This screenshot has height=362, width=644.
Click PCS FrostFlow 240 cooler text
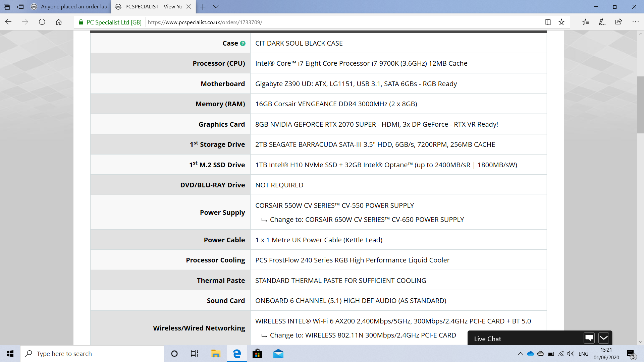(352, 260)
